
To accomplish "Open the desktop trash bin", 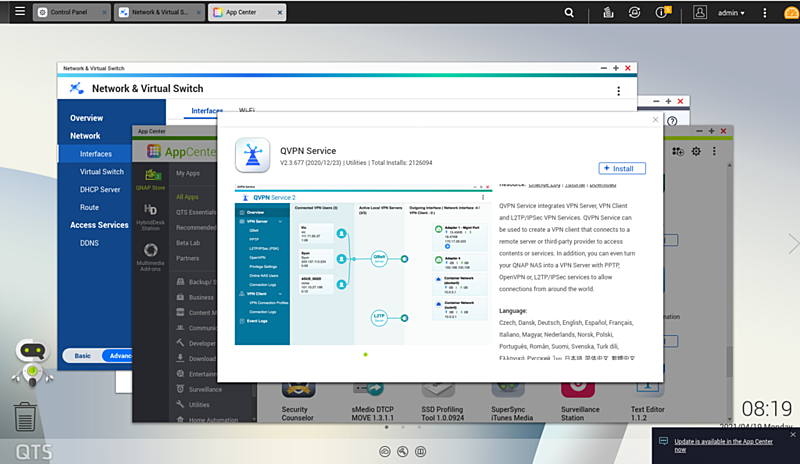I will [24, 416].
